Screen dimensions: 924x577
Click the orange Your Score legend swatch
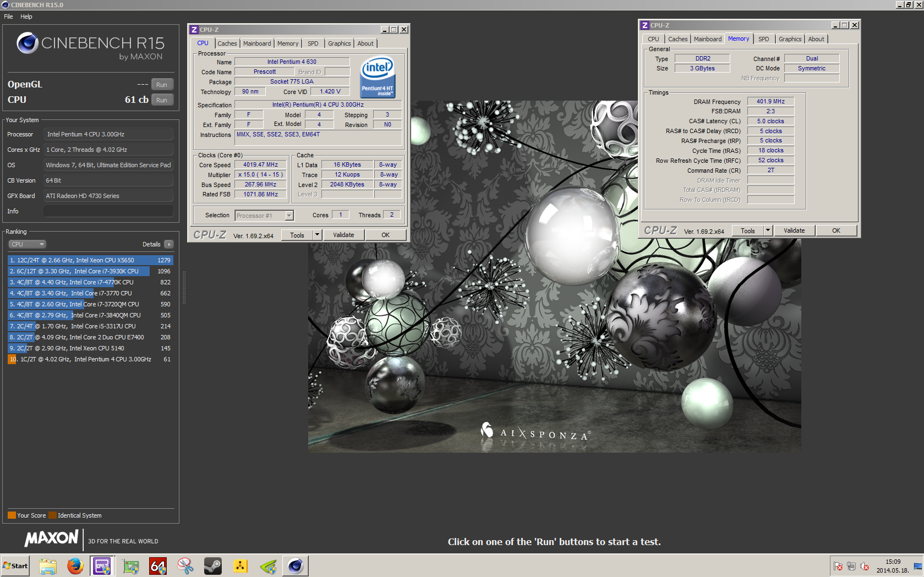click(12, 515)
